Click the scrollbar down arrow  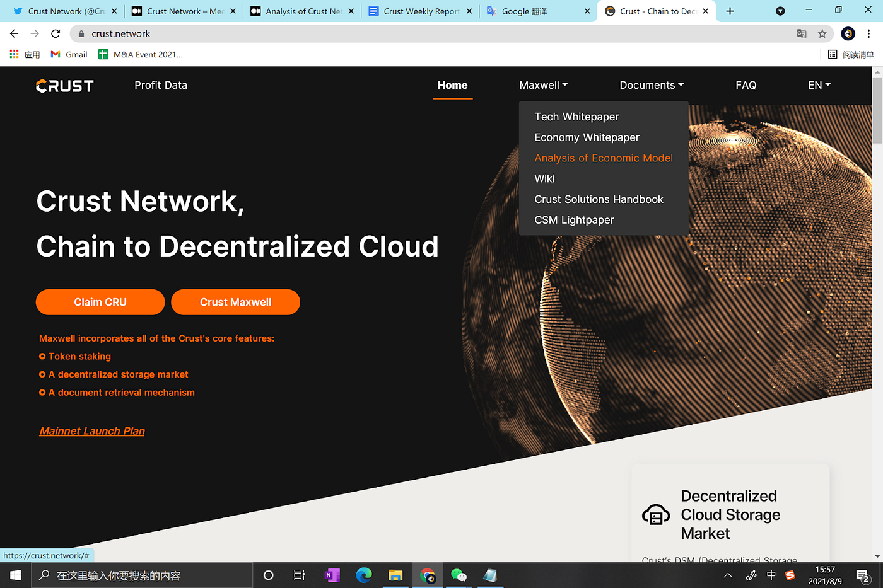(877, 556)
